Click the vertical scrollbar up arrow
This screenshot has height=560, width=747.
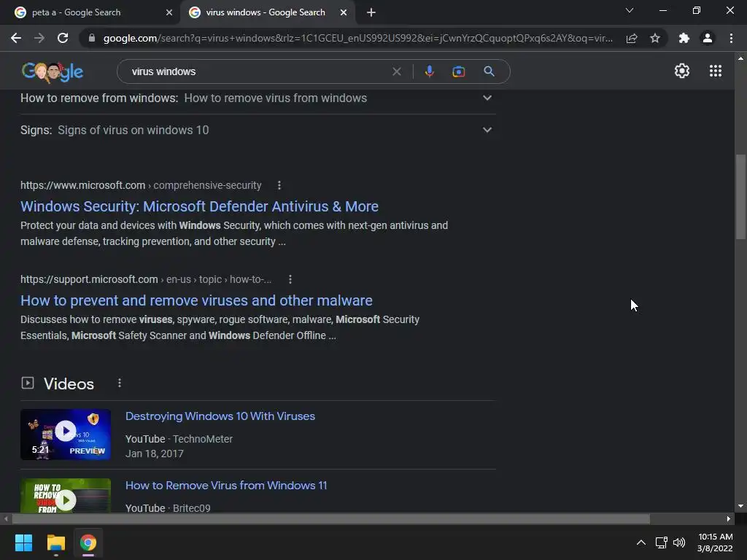click(x=740, y=58)
